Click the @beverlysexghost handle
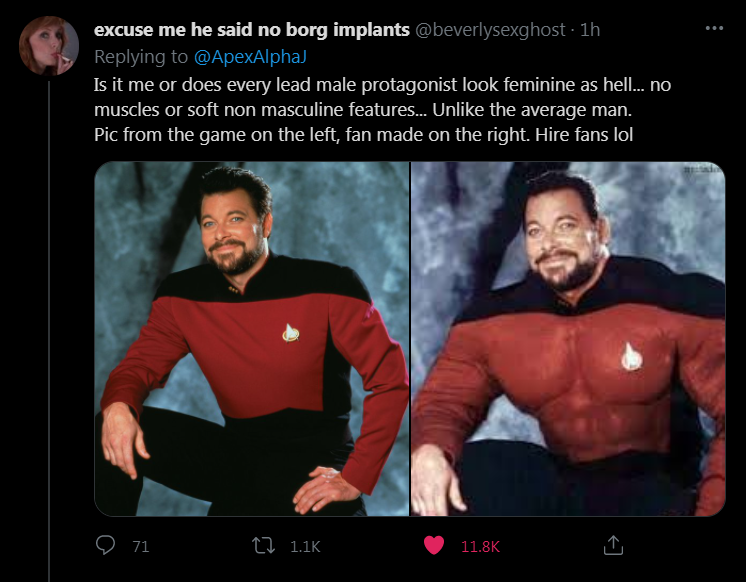746x582 pixels. click(488, 30)
